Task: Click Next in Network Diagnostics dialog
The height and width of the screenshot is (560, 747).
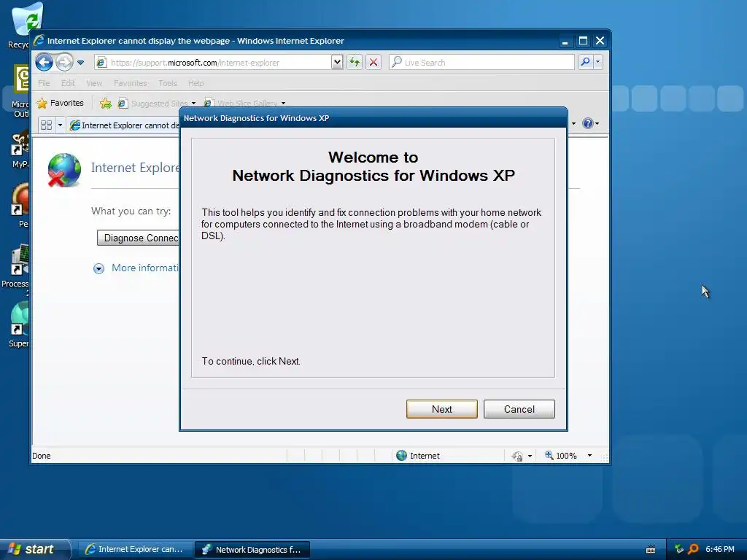Action: pyautogui.click(x=441, y=409)
